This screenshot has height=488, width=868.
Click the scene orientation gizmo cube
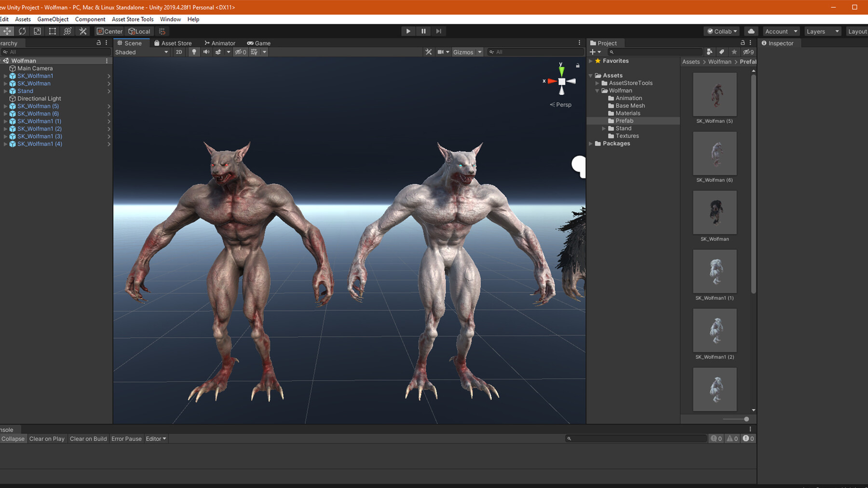click(x=561, y=81)
